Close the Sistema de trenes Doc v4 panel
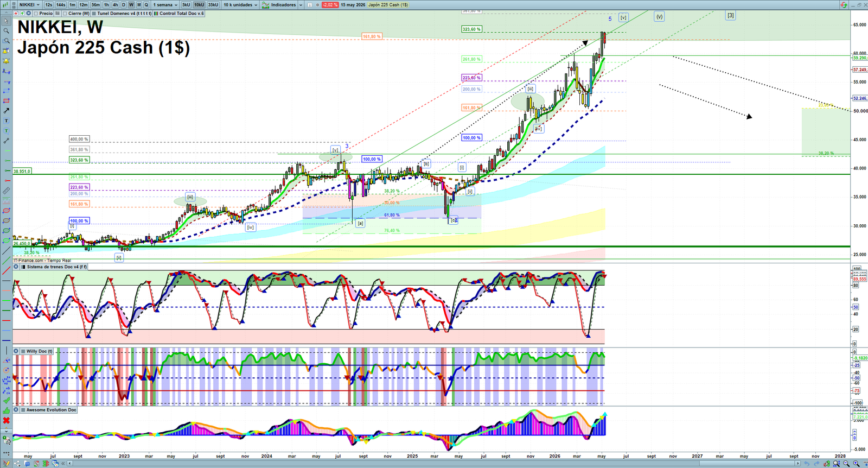 pyautogui.click(x=16, y=267)
